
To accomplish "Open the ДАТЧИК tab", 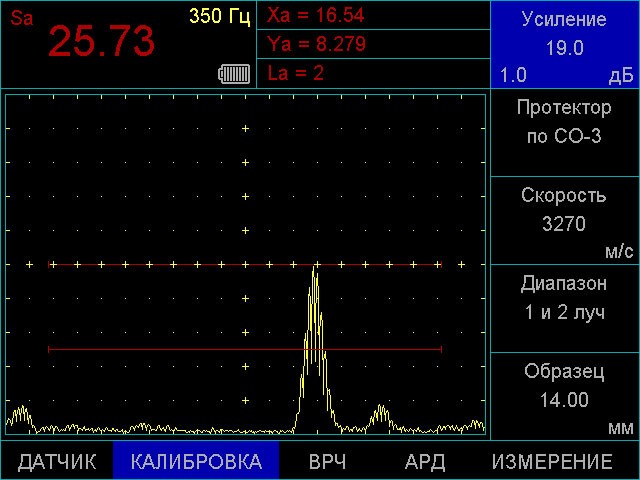I will click(x=57, y=462).
